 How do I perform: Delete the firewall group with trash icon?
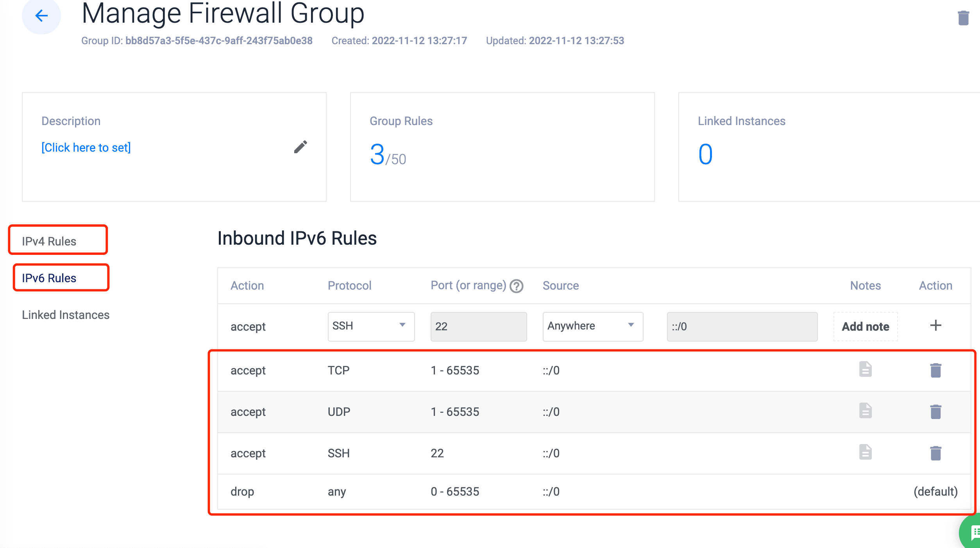tap(964, 18)
